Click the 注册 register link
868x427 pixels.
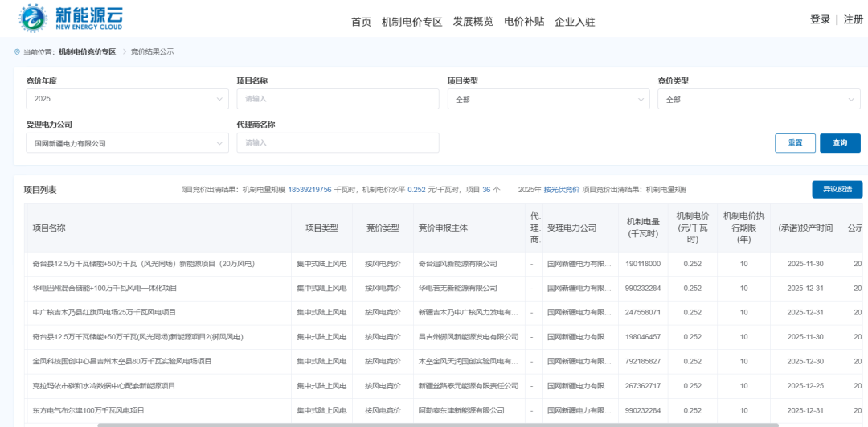tap(854, 19)
